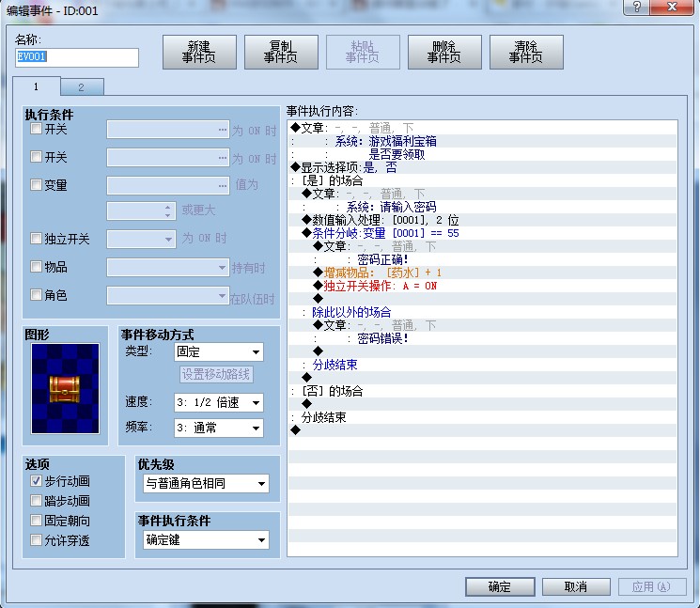The height and width of the screenshot is (608, 700).
Task: Enable the 变量 condition checkbox
Action: pyautogui.click(x=36, y=184)
